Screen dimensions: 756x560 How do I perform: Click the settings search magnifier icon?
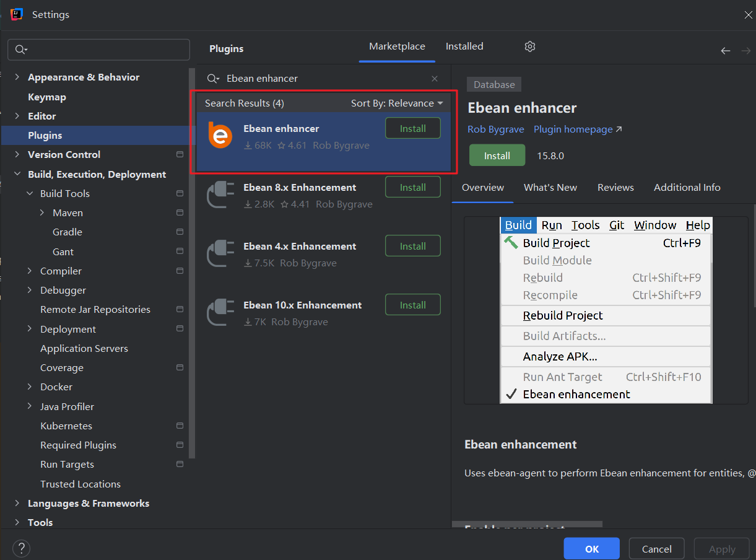[22, 50]
